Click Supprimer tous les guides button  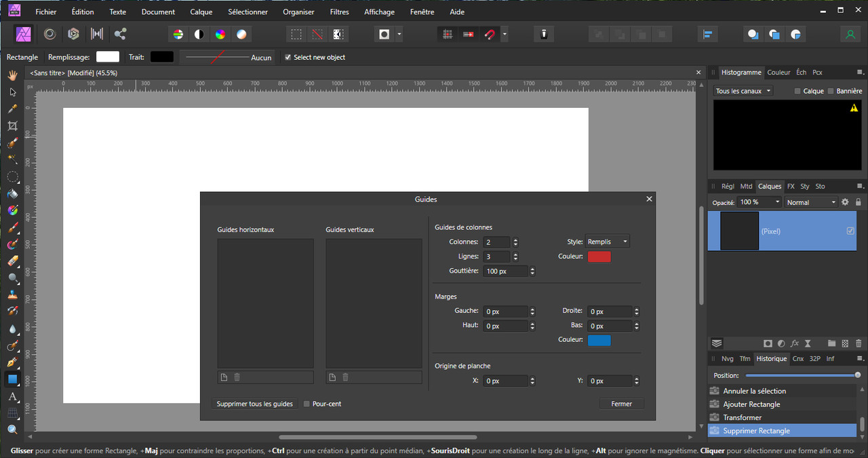pos(254,404)
